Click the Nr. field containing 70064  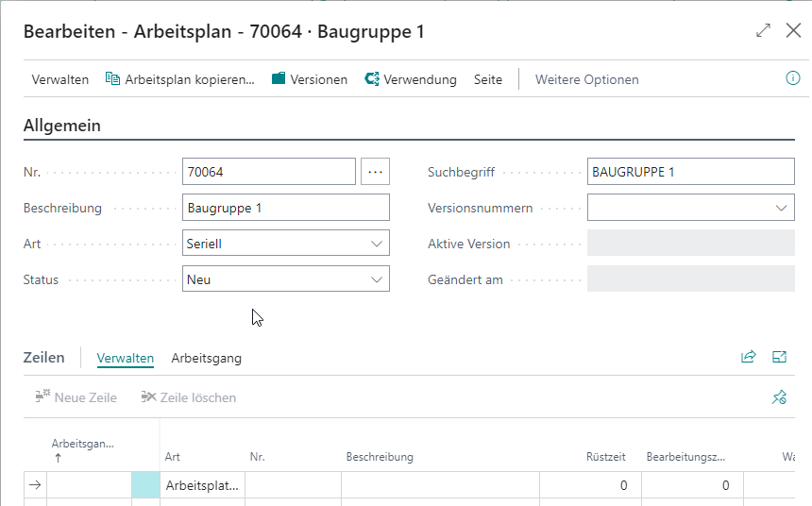coord(269,172)
